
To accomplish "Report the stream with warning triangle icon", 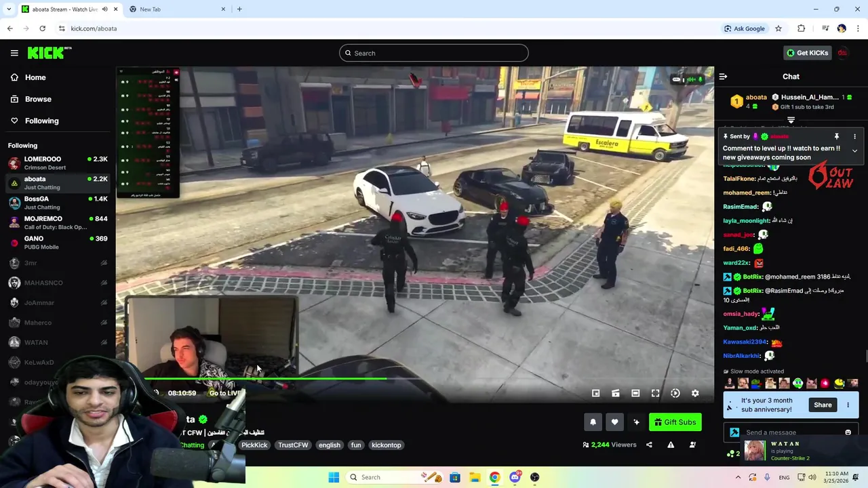I will pos(671,445).
